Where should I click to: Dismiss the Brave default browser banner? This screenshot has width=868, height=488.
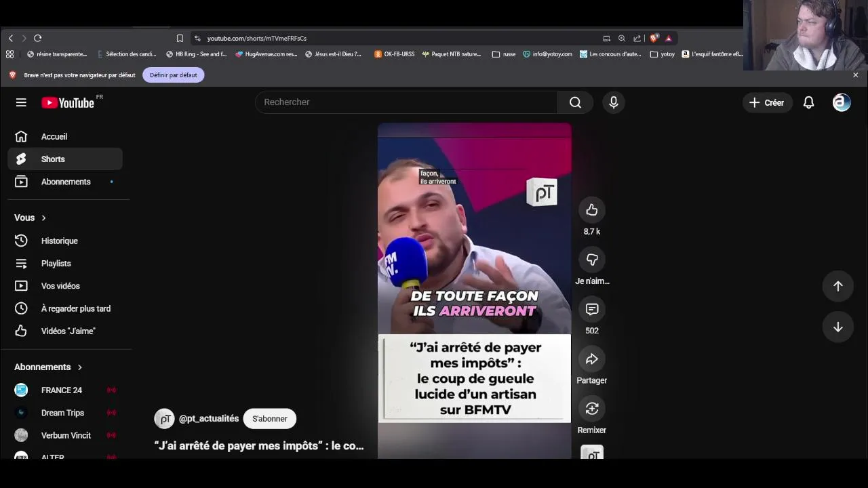(x=856, y=75)
